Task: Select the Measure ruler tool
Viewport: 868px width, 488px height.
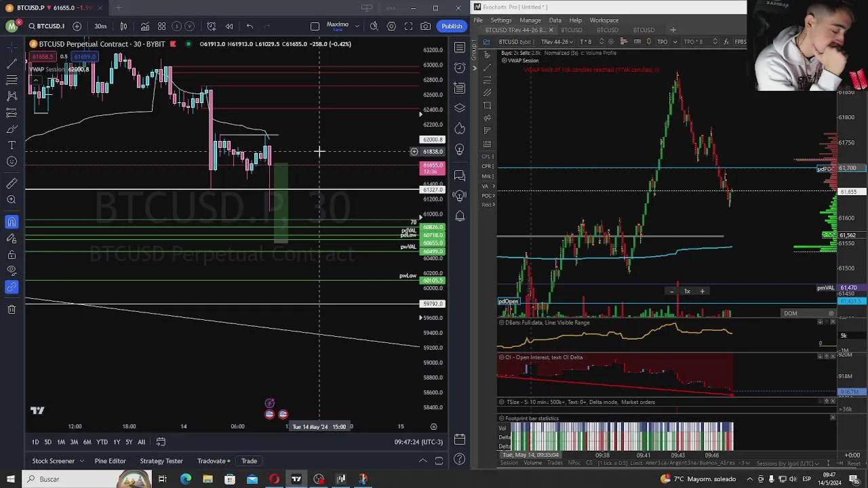Action: click(12, 184)
